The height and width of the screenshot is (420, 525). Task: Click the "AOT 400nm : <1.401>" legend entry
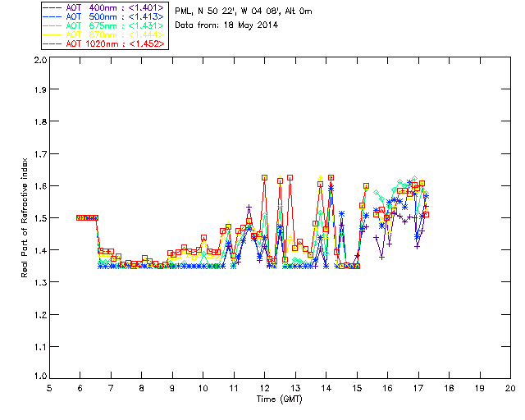104,7
